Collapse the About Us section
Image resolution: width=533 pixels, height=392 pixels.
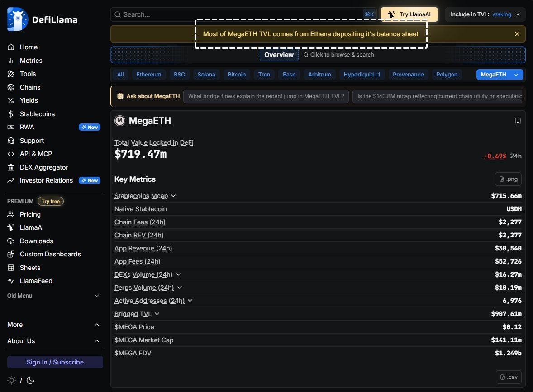pos(53,341)
